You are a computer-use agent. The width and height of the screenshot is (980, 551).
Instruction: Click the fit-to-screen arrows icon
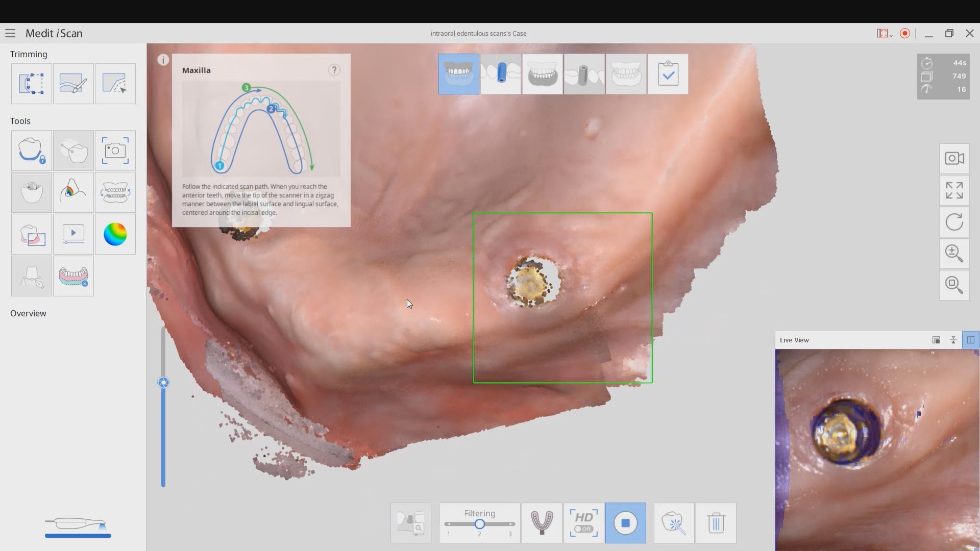954,190
